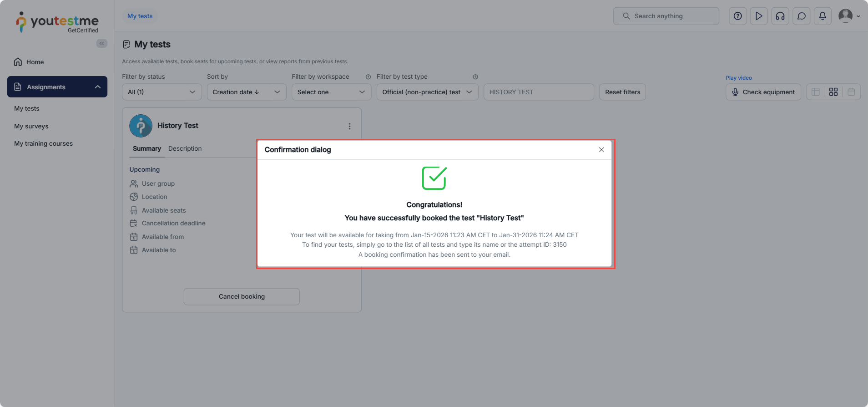Open the headset support icon
Image resolution: width=868 pixels, height=407 pixels.
780,16
